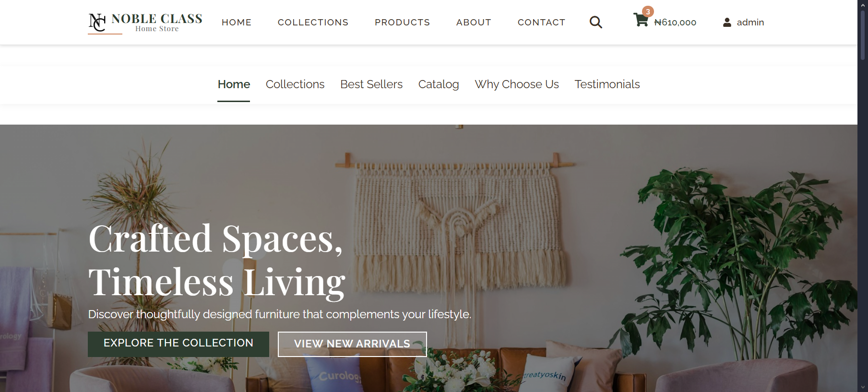
Task: Open the search magnifier icon
Action: point(595,22)
